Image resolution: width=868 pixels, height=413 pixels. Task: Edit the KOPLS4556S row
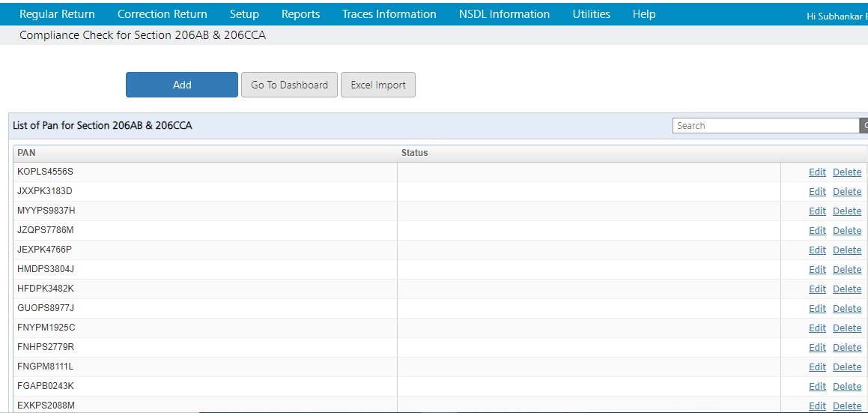click(817, 172)
